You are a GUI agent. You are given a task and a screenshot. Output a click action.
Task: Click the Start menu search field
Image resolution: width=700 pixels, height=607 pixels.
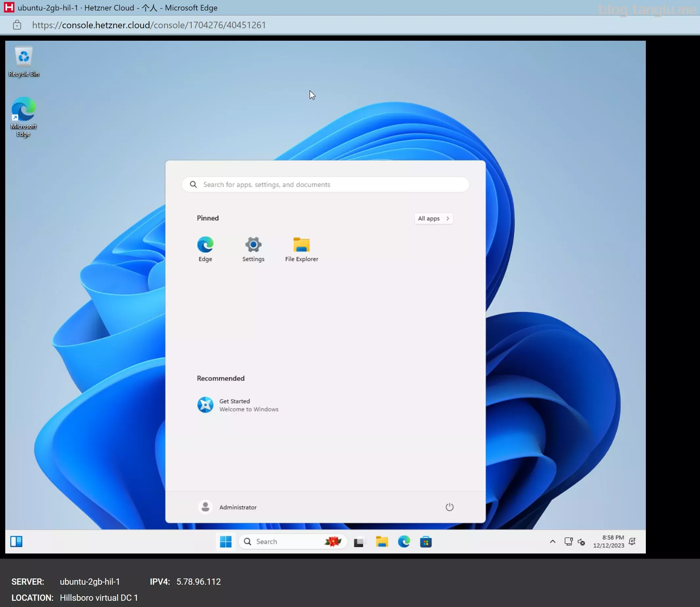[325, 184]
